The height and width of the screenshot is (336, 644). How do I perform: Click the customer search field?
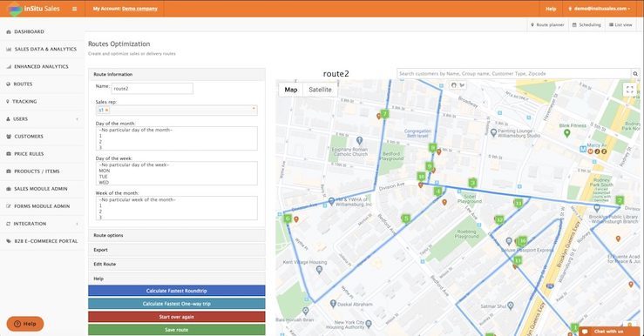coord(513,74)
